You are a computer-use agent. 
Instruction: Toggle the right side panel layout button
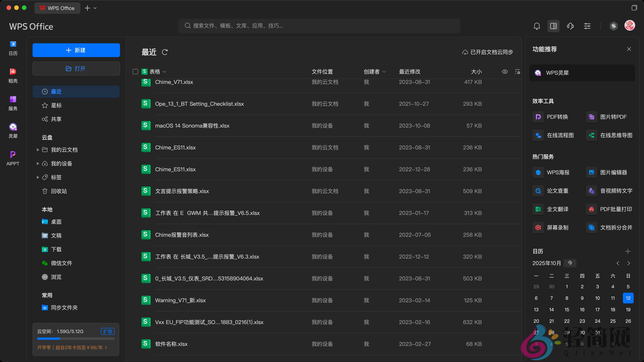(553, 26)
